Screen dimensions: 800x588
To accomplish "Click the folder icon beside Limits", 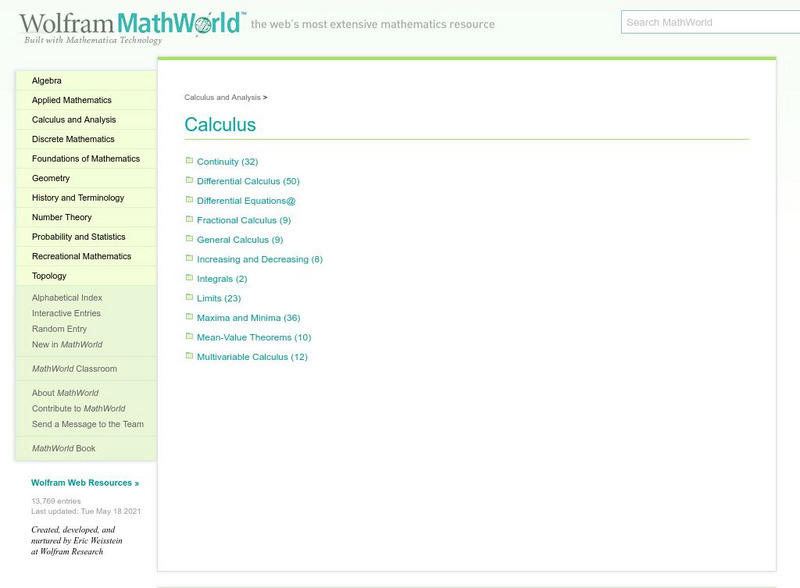I will [x=189, y=297].
